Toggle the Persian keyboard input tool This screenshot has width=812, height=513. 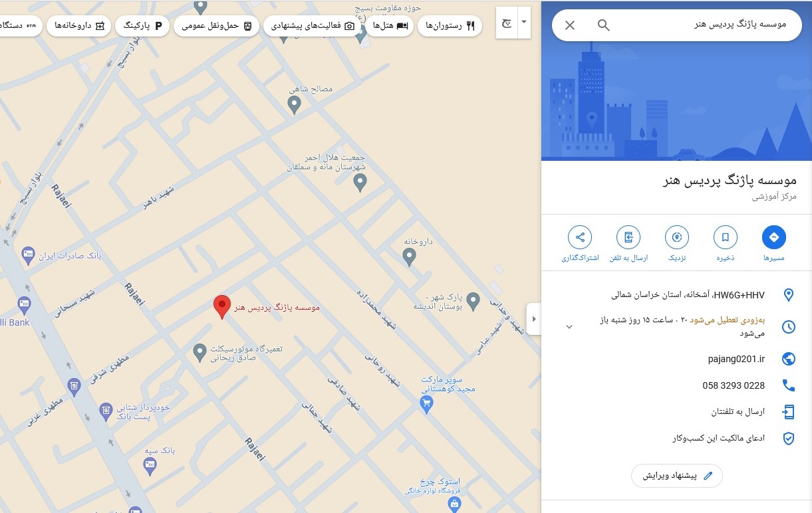pos(507,23)
